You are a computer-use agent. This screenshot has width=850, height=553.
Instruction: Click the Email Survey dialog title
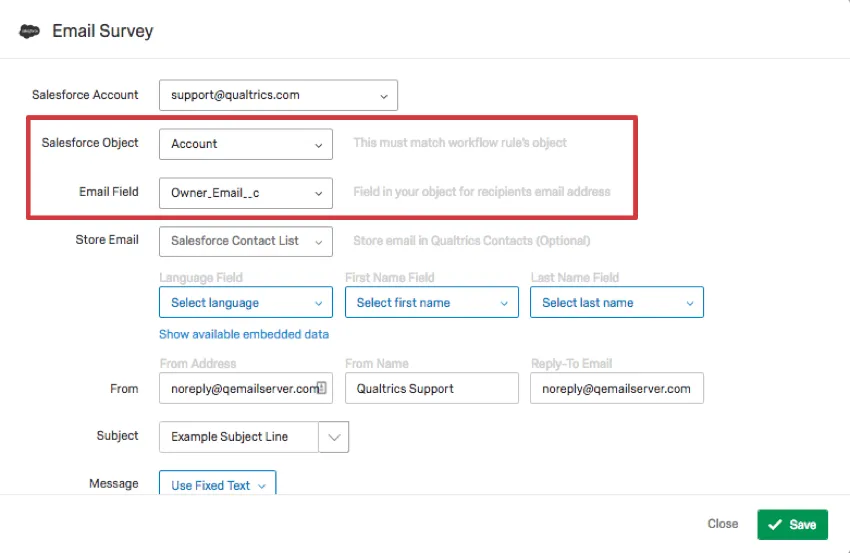click(x=102, y=31)
